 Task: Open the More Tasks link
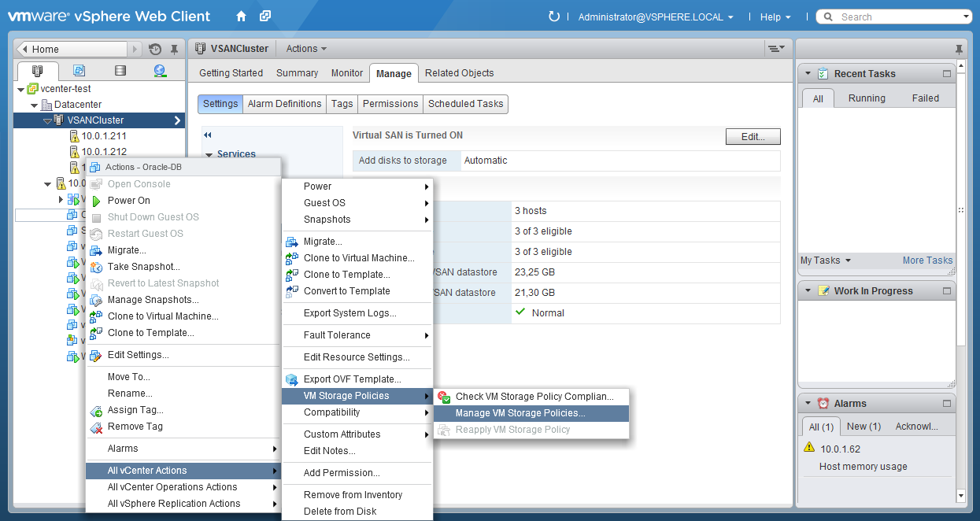pyautogui.click(x=927, y=260)
